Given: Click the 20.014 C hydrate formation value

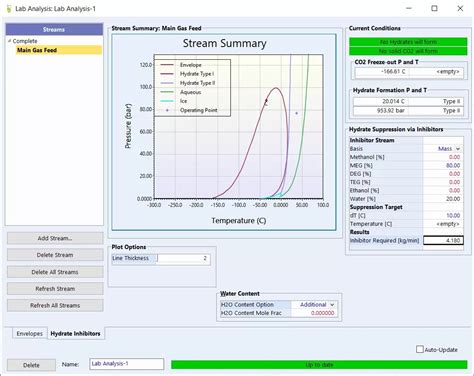Looking at the screenshot, I should pos(380,101).
